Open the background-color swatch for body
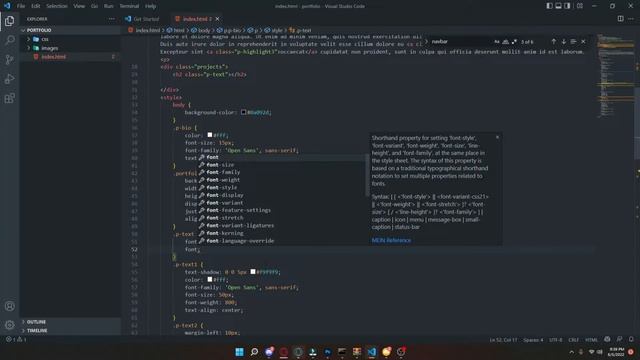This screenshot has width=640, height=360. (243, 112)
